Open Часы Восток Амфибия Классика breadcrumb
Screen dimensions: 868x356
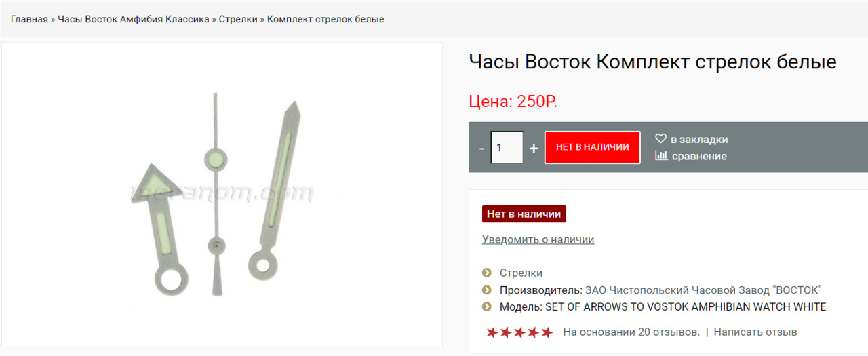[x=134, y=19]
